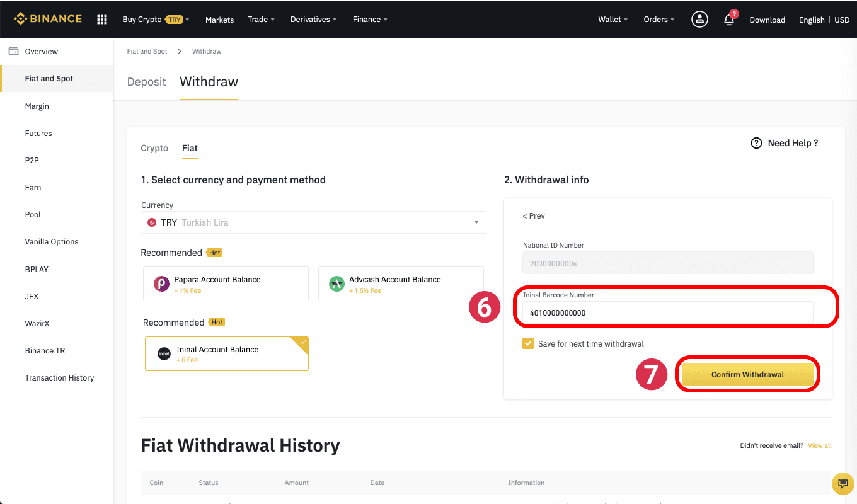Image resolution: width=857 pixels, height=504 pixels.
Task: Select Advcash Account Balance payment method
Action: tap(401, 284)
